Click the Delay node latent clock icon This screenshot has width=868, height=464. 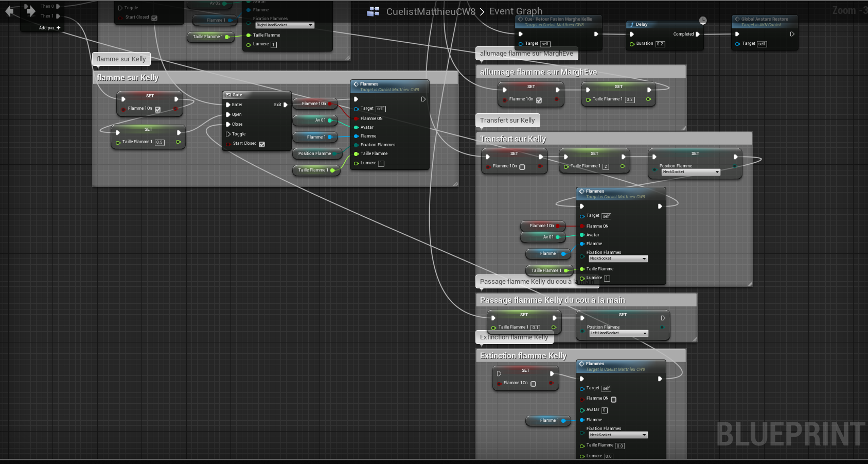[703, 21]
